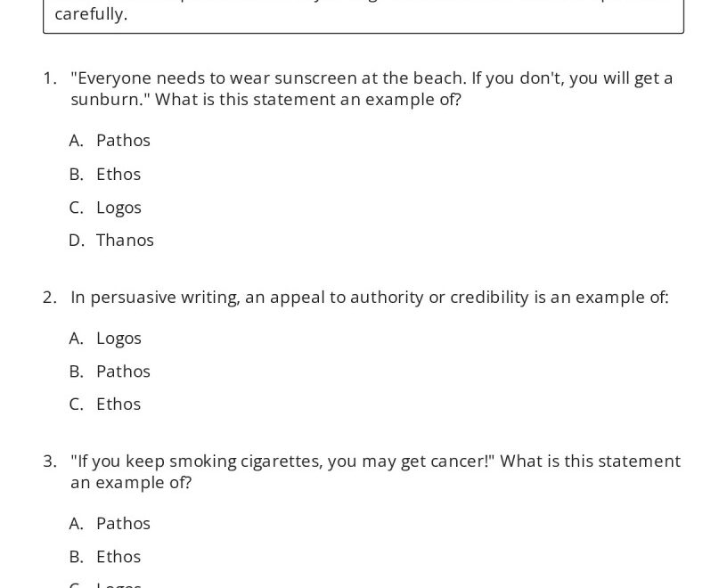
Task: Click the question number 2 label
Action: click(50, 298)
